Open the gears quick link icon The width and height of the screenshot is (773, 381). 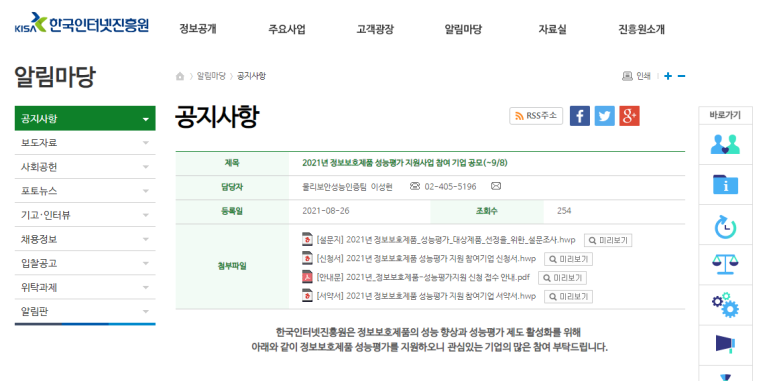[726, 305]
